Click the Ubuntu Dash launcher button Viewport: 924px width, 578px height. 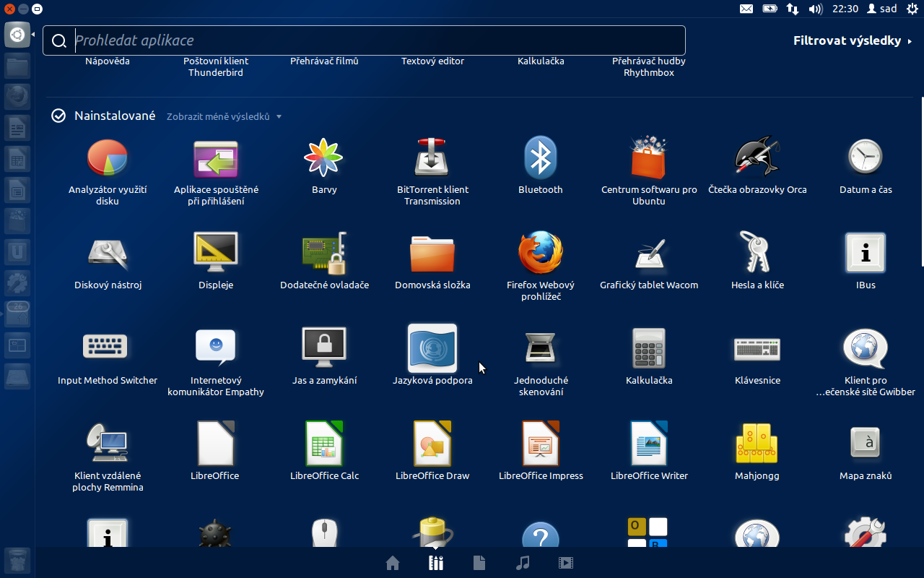[x=17, y=35]
